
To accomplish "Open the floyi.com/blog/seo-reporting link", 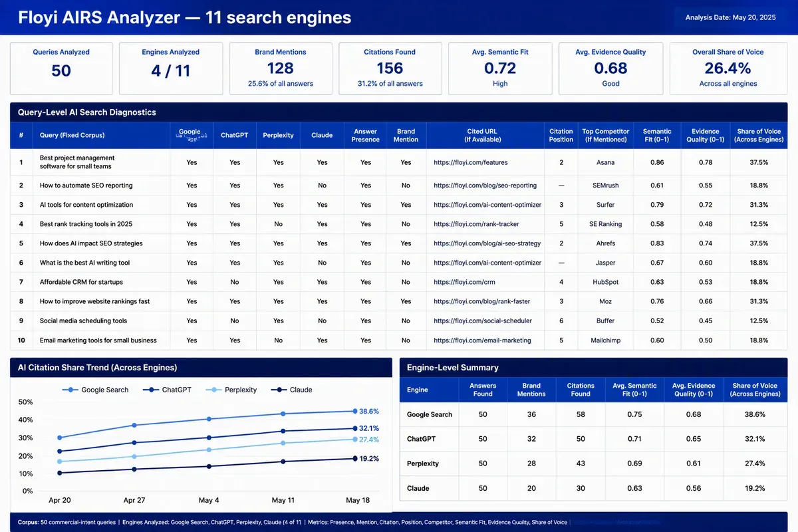I will [x=485, y=186].
